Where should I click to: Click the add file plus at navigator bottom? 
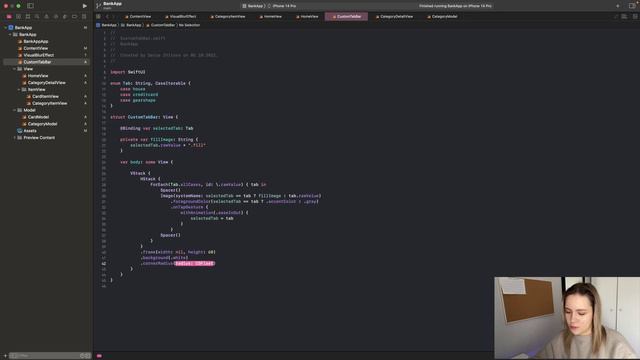(5, 356)
